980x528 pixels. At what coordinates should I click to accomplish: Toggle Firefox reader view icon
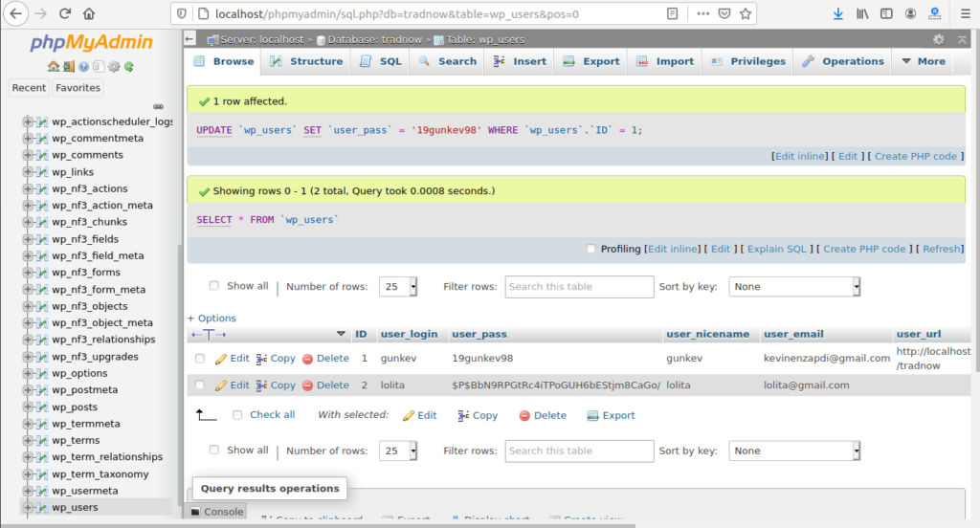[673, 13]
